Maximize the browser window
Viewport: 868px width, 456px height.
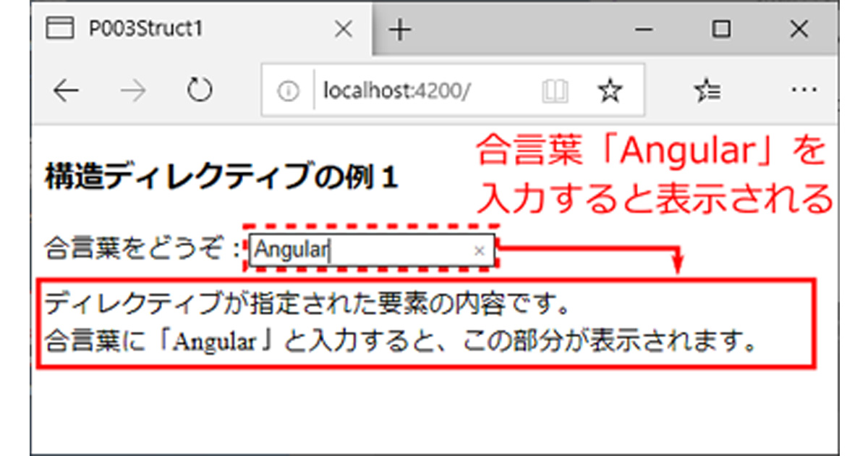(722, 29)
